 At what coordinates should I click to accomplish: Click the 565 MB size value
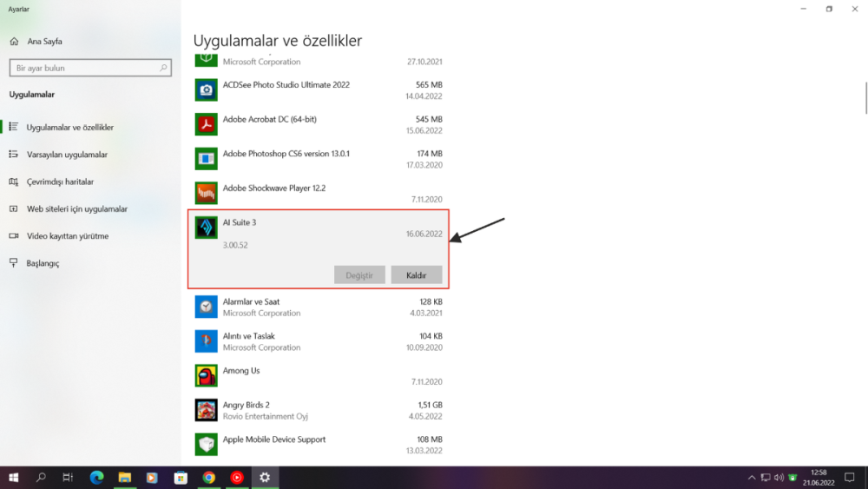[x=429, y=85]
